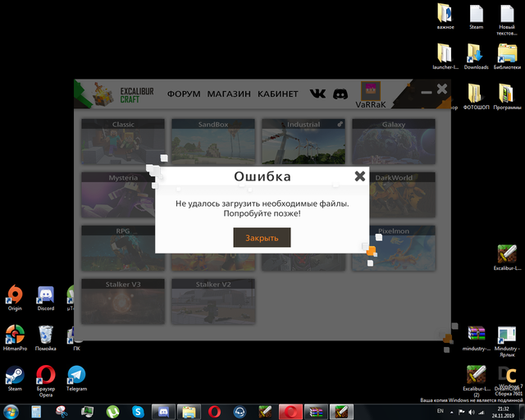Open the mindustry archive on desktop

(476, 338)
